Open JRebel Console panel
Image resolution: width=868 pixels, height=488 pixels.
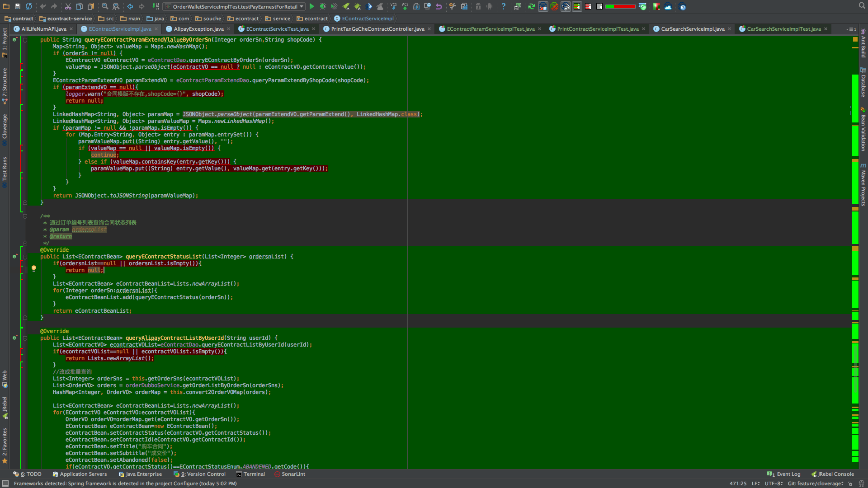point(832,474)
